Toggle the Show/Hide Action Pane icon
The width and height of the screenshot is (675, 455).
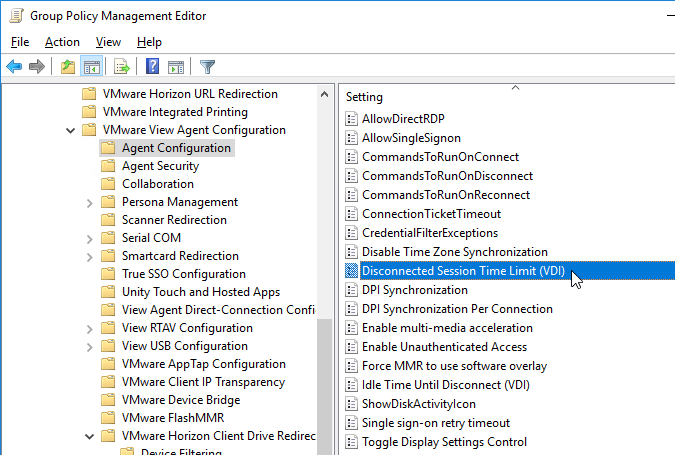[x=176, y=67]
